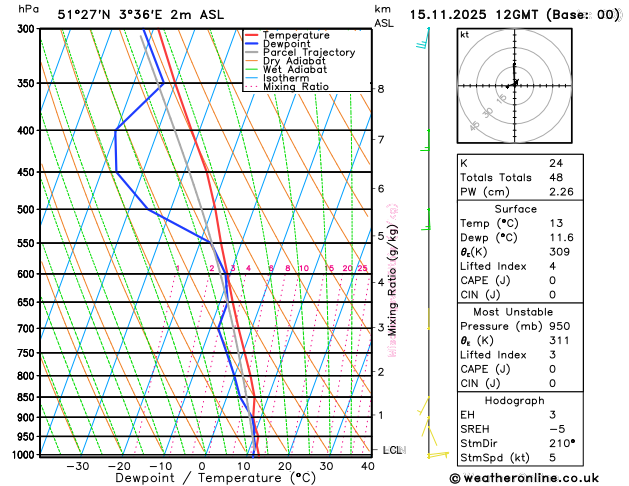Click the yellow wind barb at 1000 hPa
Screen dimensions: 629x486
click(438, 455)
